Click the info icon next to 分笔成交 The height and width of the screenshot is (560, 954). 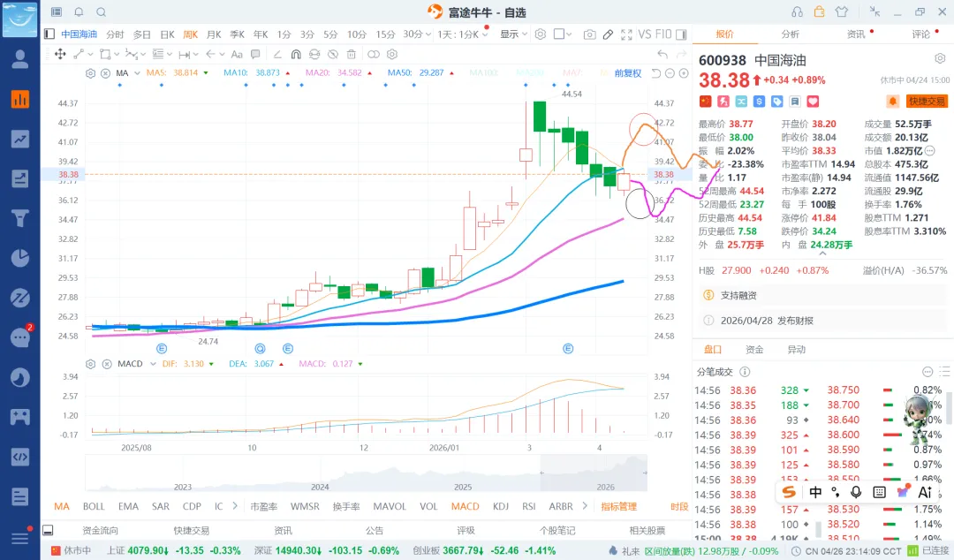point(745,372)
